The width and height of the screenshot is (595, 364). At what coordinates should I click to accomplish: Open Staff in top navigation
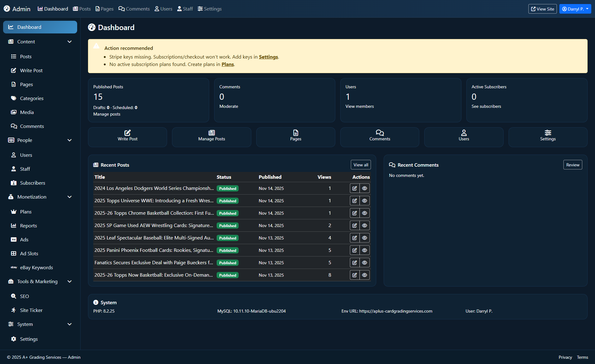[185, 9]
